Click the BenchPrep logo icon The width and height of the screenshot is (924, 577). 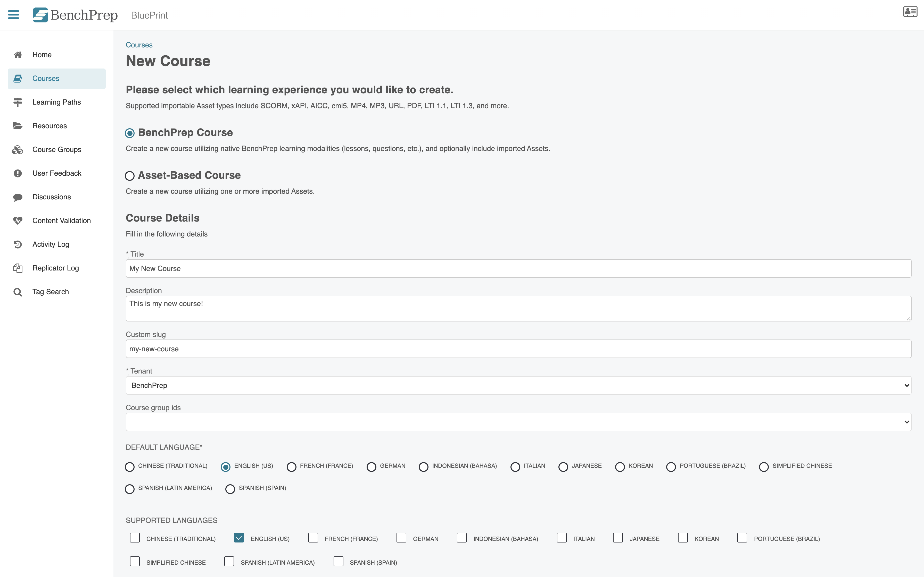click(40, 15)
